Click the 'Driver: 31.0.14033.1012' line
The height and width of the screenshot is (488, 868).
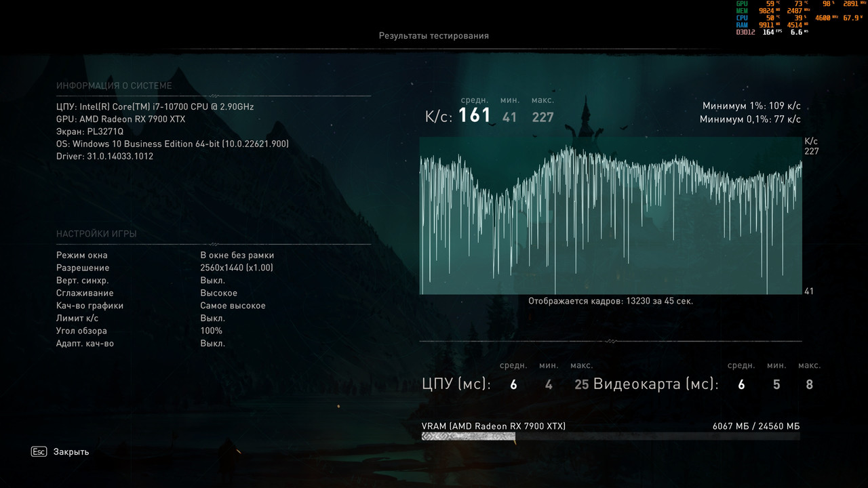(x=104, y=157)
